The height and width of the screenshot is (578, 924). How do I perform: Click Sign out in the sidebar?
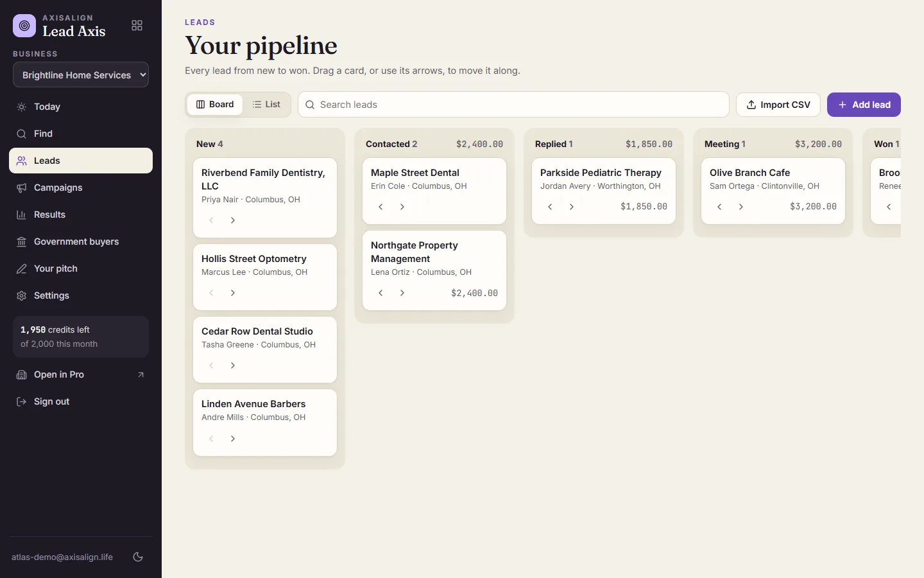click(81, 401)
